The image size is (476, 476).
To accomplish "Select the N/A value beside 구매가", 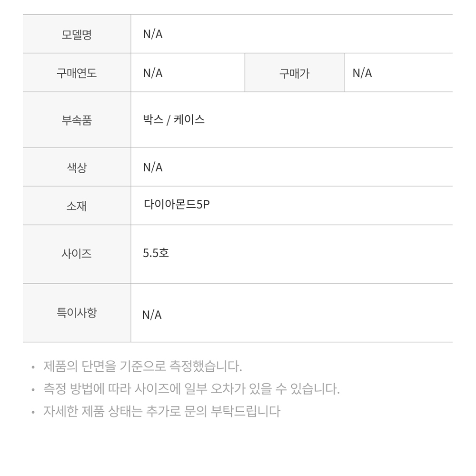I will click(362, 73).
